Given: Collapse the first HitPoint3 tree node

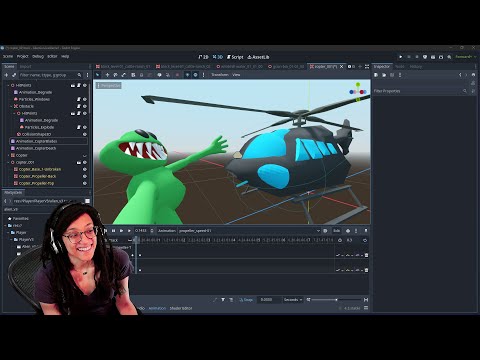Looking at the screenshot, I should [8, 85].
